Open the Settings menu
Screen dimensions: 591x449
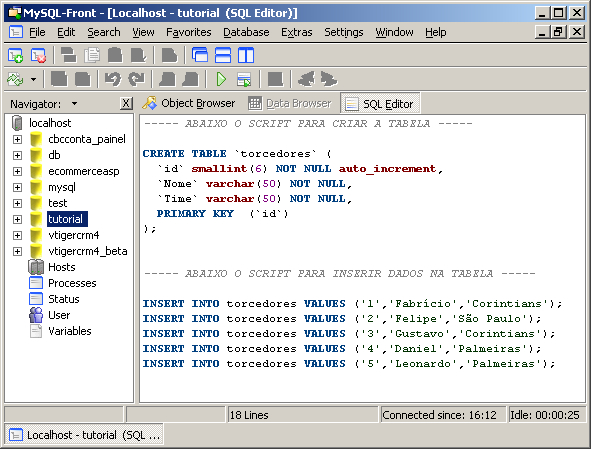(x=344, y=32)
